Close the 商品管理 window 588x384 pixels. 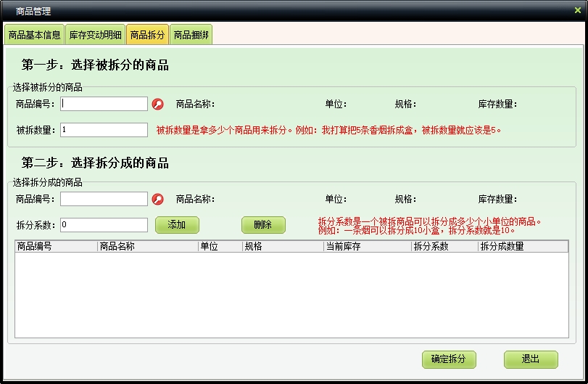[577, 10]
